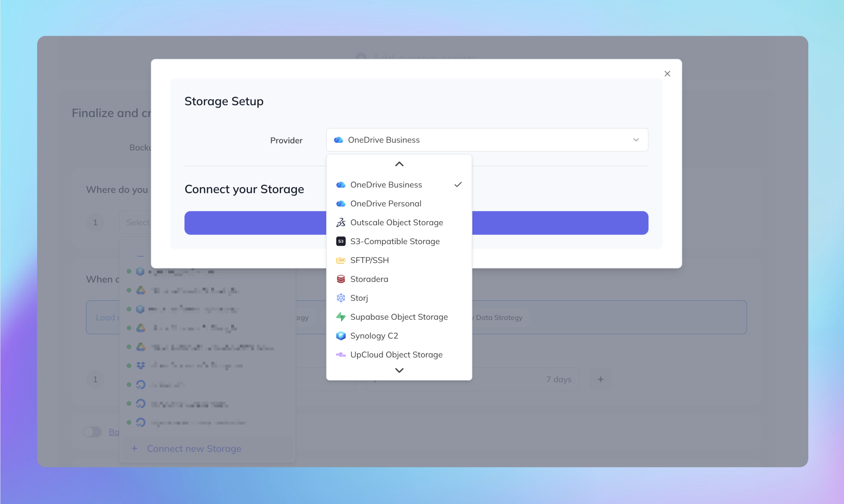Image resolution: width=844 pixels, height=504 pixels.
Task: Click the SFTP/SSH folder icon
Action: (341, 260)
